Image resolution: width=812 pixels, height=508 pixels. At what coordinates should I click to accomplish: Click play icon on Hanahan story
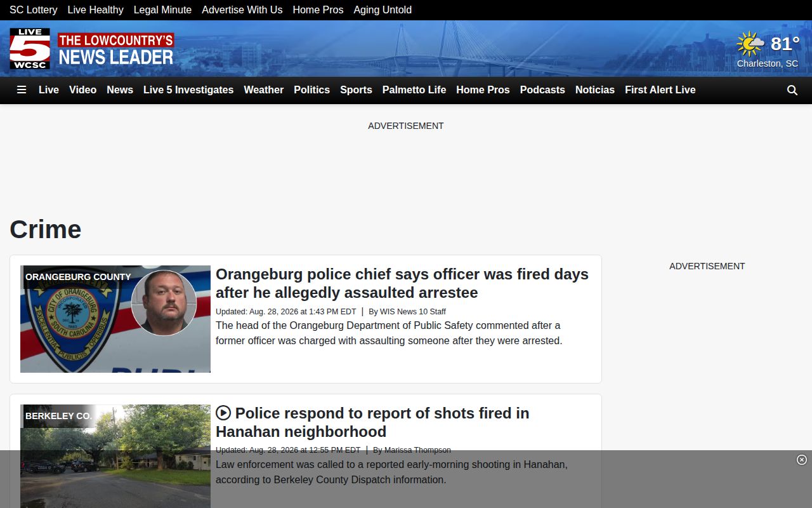pos(223,413)
